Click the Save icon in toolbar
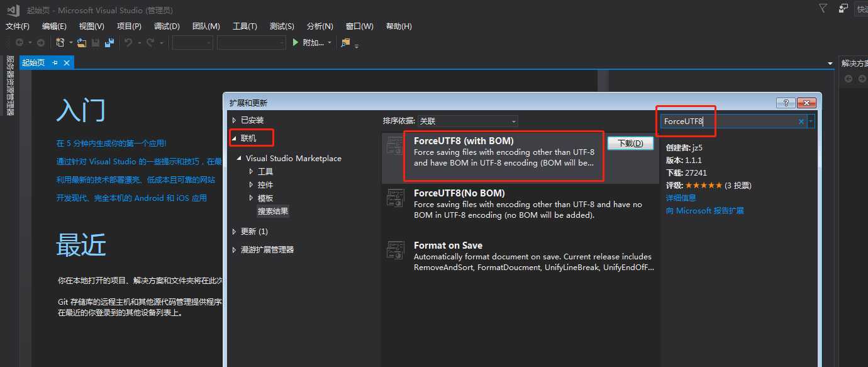Viewport: 868px width, 367px height. tap(96, 43)
